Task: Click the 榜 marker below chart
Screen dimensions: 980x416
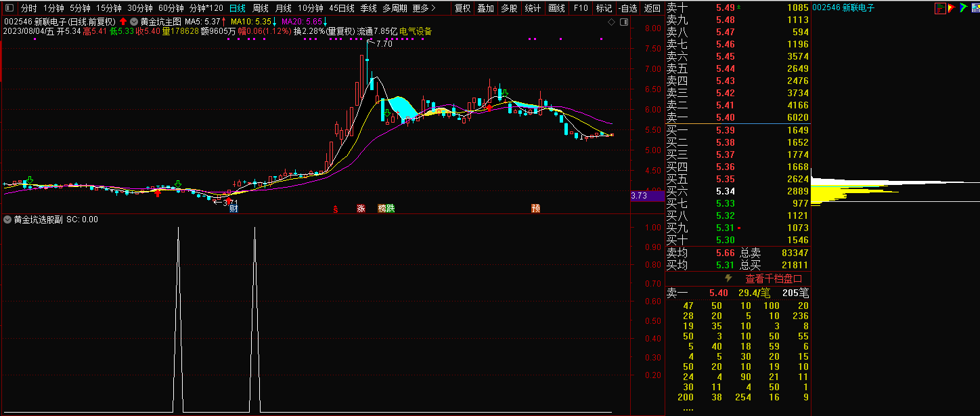Action: pos(382,209)
